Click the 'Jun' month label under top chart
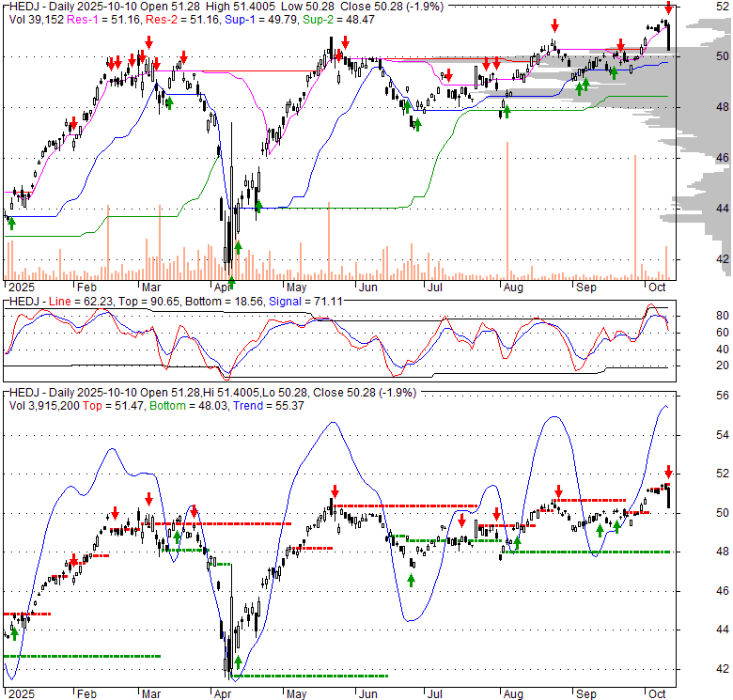 click(x=367, y=288)
